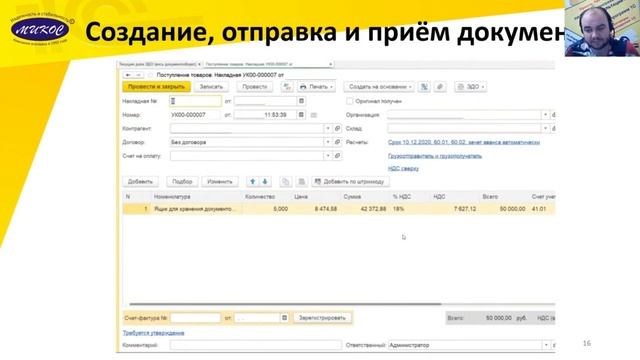Close the Текущие дела ЭДО tab
The width and height of the screenshot is (640, 360).
[x=199, y=64]
